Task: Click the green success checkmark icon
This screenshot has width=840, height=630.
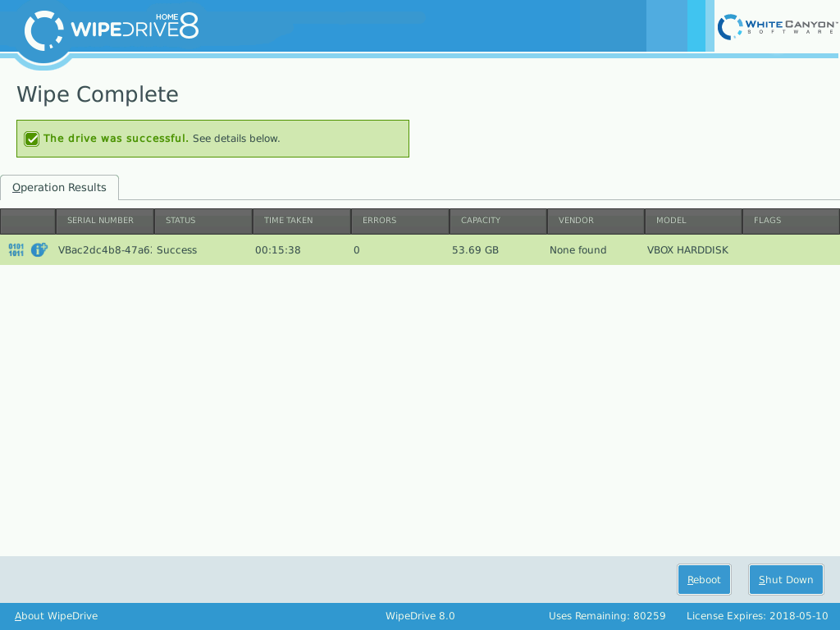Action: 32,139
